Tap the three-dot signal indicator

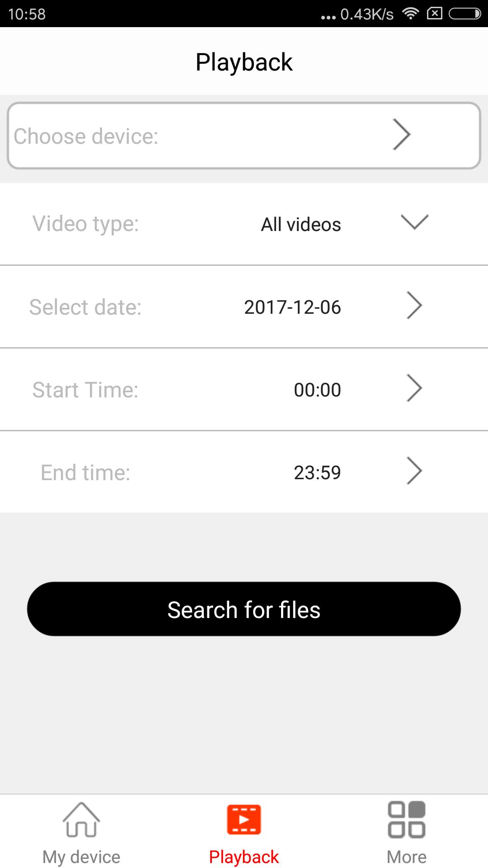[x=328, y=17]
